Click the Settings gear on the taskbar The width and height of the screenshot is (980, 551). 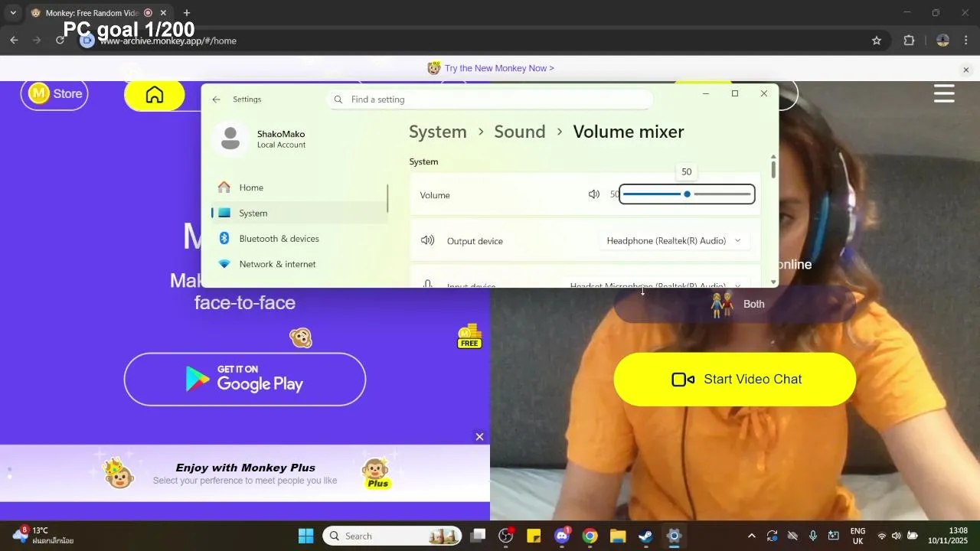point(675,536)
